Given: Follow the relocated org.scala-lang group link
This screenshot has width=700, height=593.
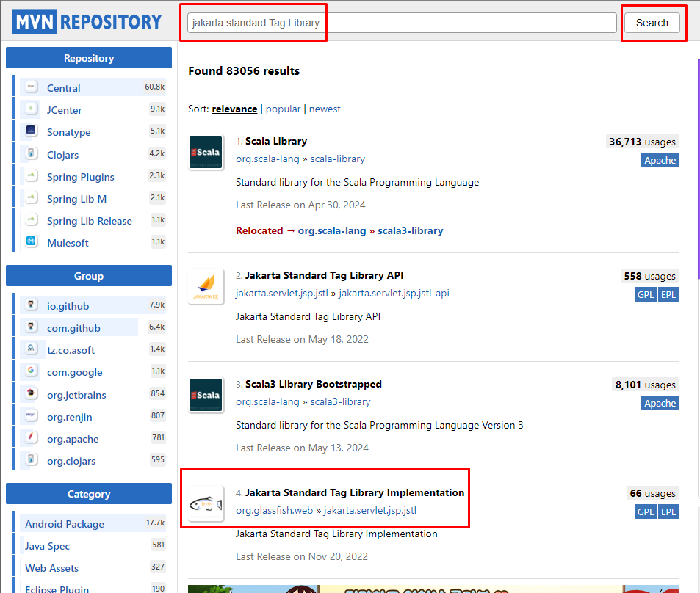Looking at the screenshot, I should coord(332,230).
